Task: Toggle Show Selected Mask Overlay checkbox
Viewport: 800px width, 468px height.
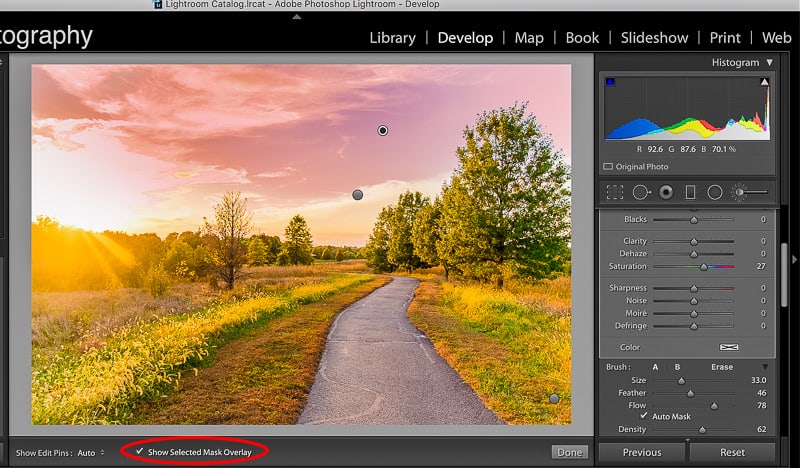Action: (139, 452)
